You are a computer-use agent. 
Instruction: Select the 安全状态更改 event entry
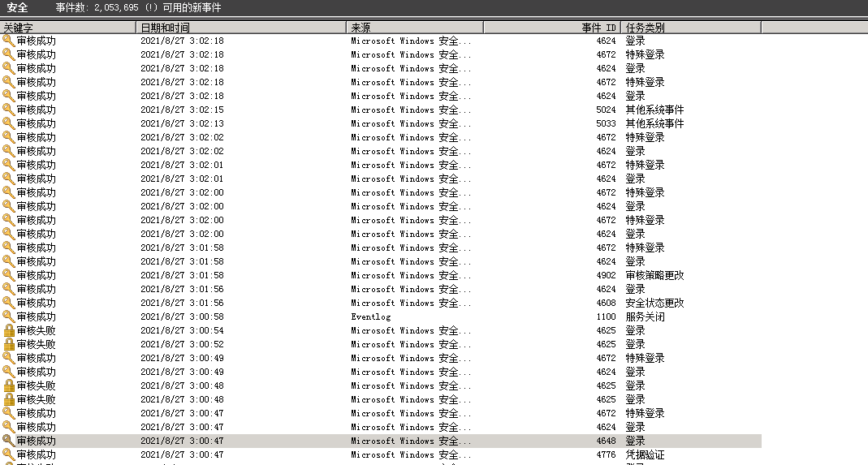point(654,303)
